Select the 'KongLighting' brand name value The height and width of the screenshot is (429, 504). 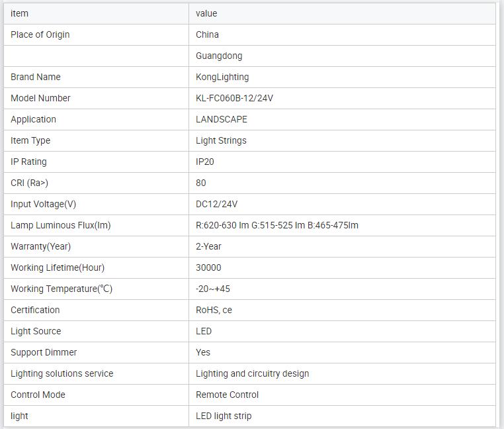click(222, 77)
